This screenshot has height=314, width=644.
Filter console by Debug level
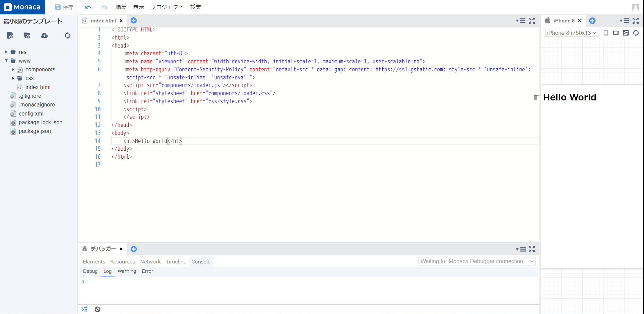[90, 271]
